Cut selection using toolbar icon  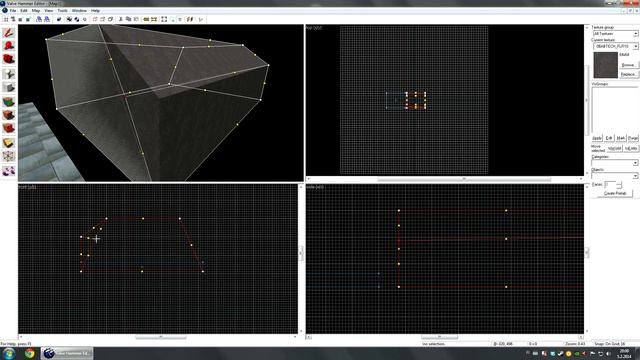tap(120, 19)
